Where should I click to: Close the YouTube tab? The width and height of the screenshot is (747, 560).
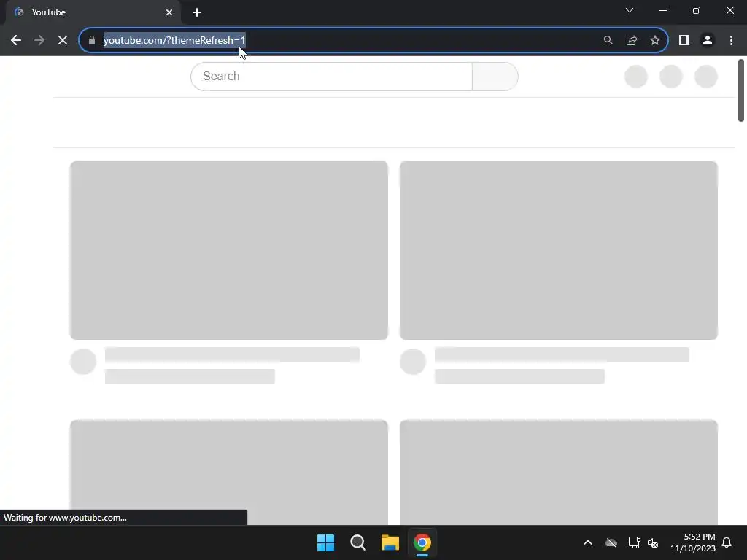[x=169, y=12]
